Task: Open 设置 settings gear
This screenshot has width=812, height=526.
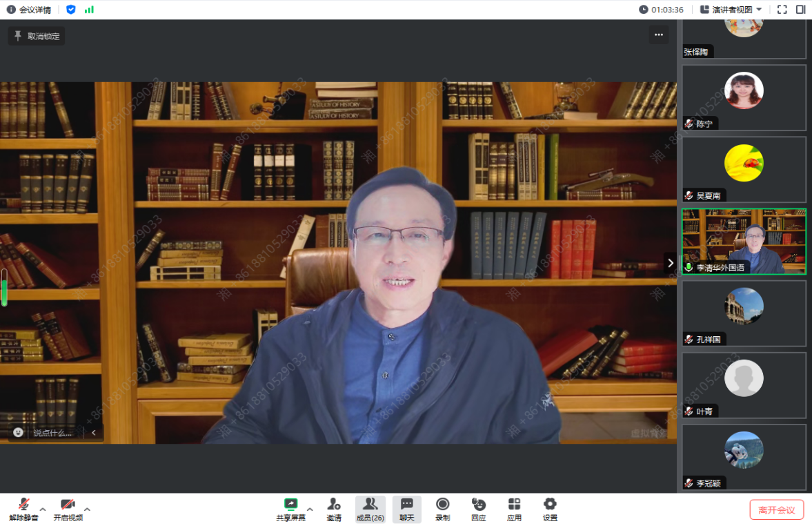Action: (x=550, y=505)
